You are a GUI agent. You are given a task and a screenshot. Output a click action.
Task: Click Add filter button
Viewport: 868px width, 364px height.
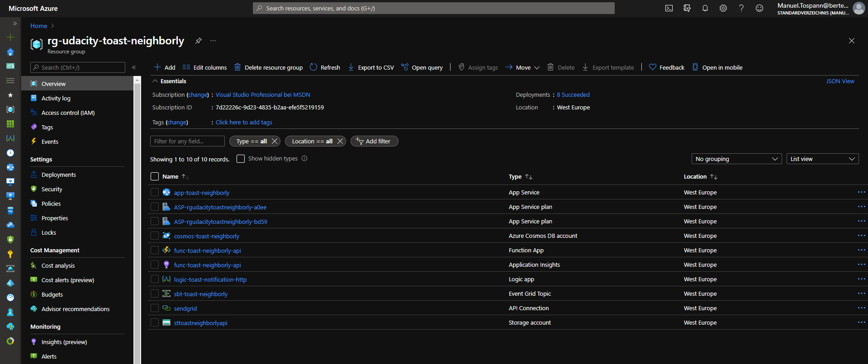pos(374,141)
